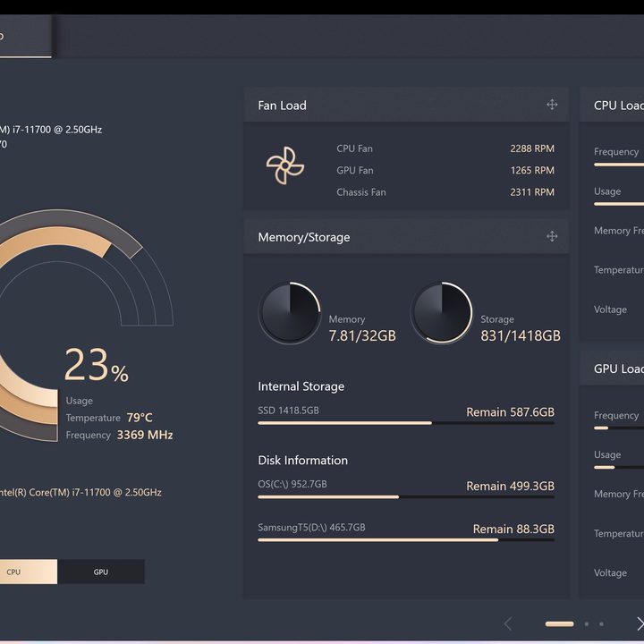The width and height of the screenshot is (644, 644).
Task: Click temperature value 79°C
Action: [140, 418]
